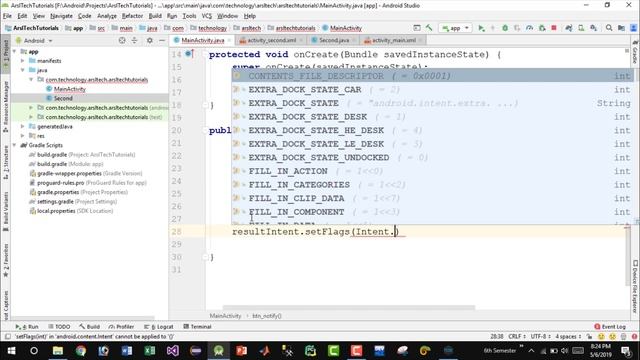Screen dimensions: 640x360
Task: Select EXTRA_DOCK_STATE_CAR completion suggestion
Action: click(432, 89)
